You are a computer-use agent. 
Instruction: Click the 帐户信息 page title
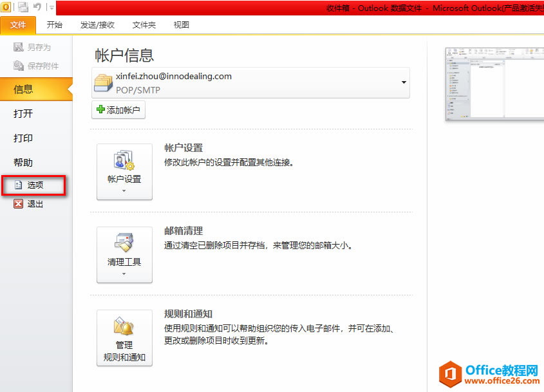click(124, 55)
